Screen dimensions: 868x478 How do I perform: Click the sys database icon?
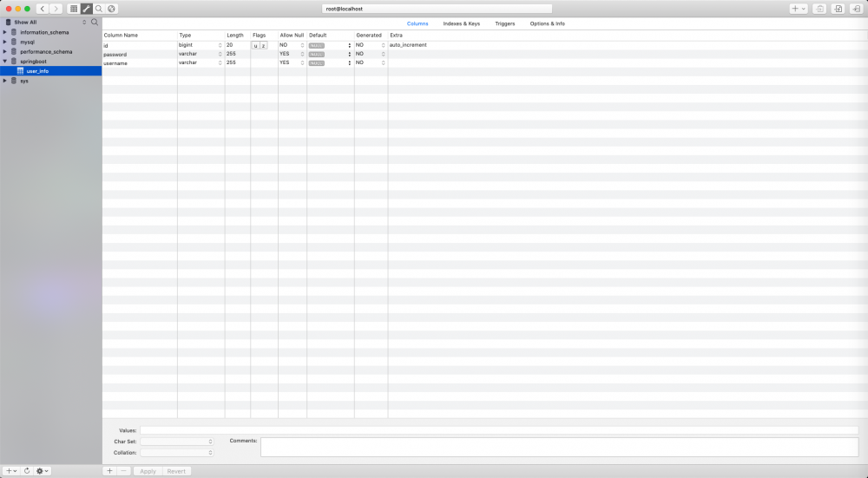(14, 81)
